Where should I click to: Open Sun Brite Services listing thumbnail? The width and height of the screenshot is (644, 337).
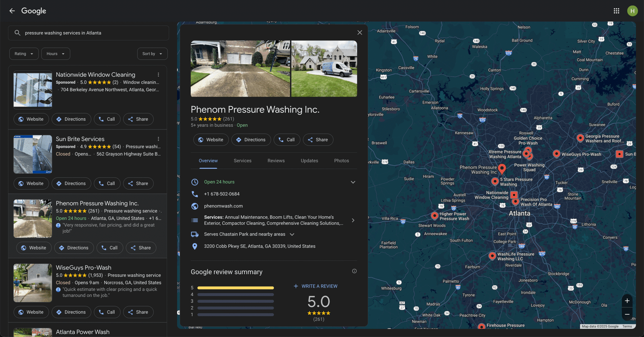33,154
